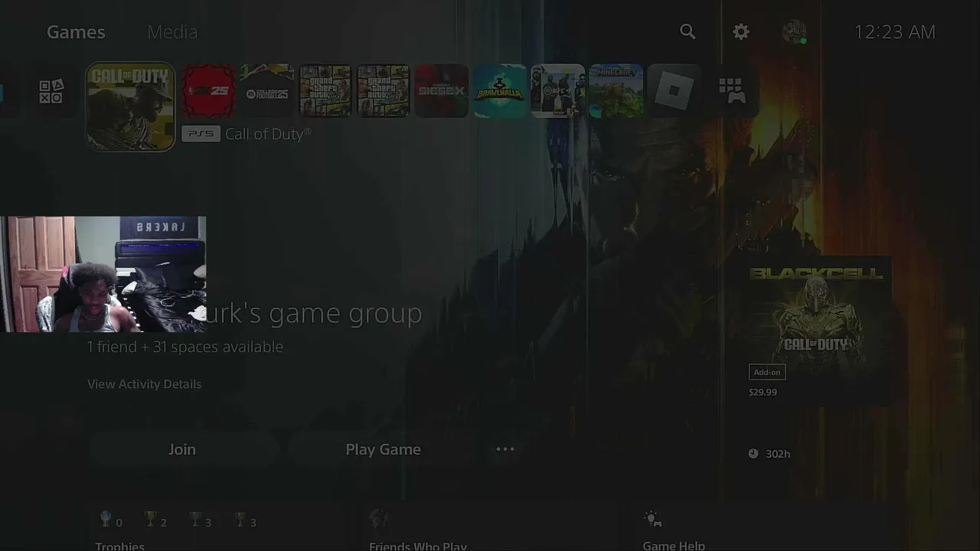Open the Search magnifier icon
The height and width of the screenshot is (551, 980).
pyautogui.click(x=688, y=31)
